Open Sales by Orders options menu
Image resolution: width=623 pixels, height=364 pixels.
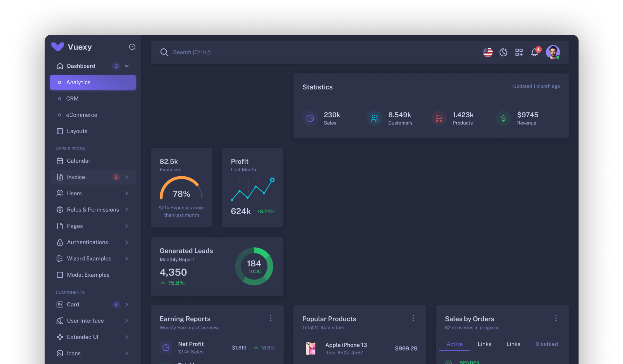tap(556, 318)
